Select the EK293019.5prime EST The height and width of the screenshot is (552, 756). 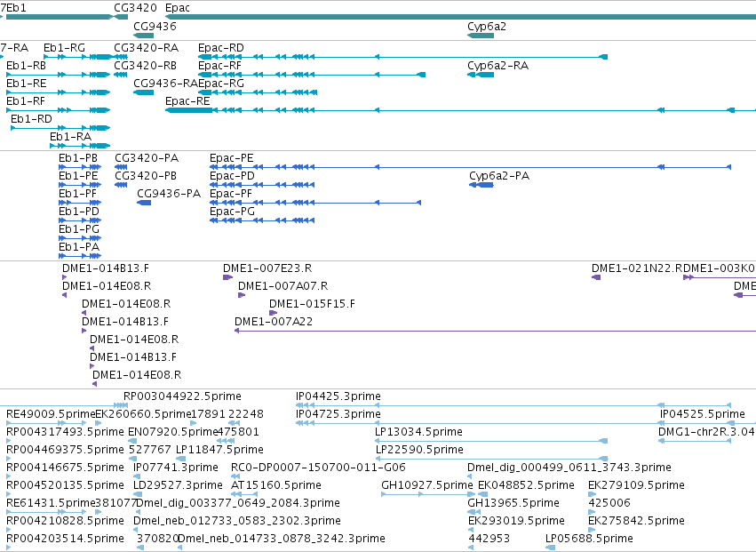(x=516, y=522)
